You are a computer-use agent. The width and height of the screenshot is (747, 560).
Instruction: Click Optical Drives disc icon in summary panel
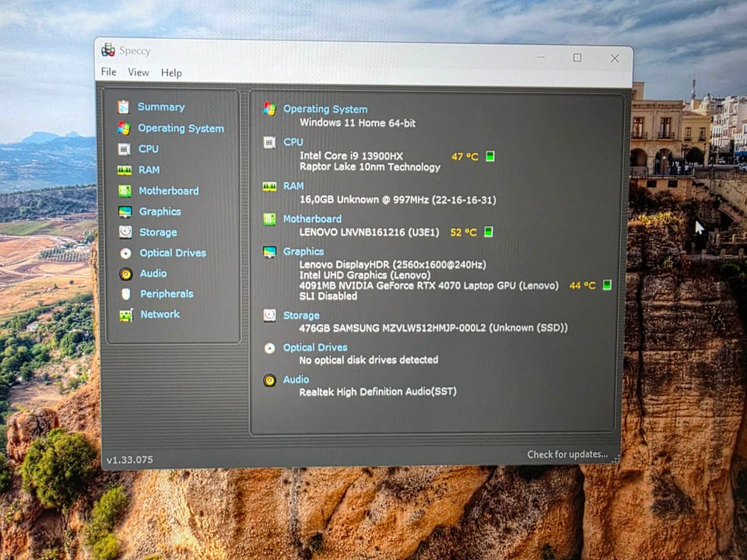[270, 348]
